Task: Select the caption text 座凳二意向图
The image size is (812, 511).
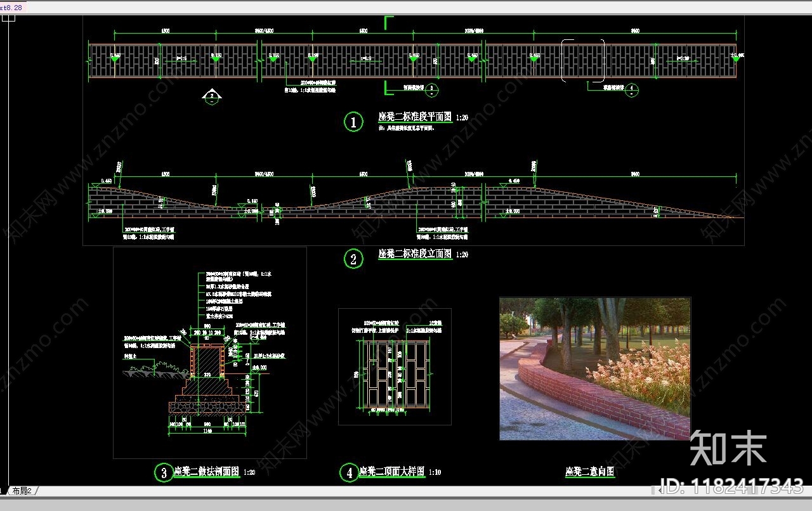Action: point(590,472)
